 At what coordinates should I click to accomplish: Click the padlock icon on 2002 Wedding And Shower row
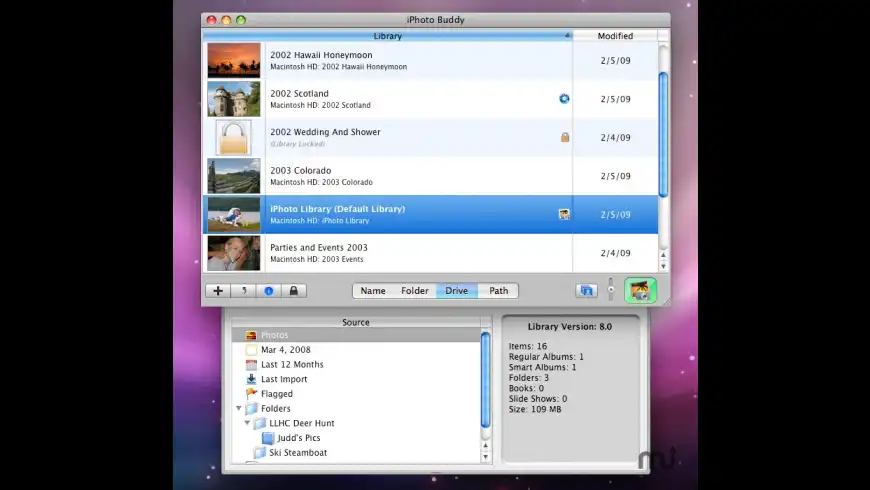click(565, 137)
